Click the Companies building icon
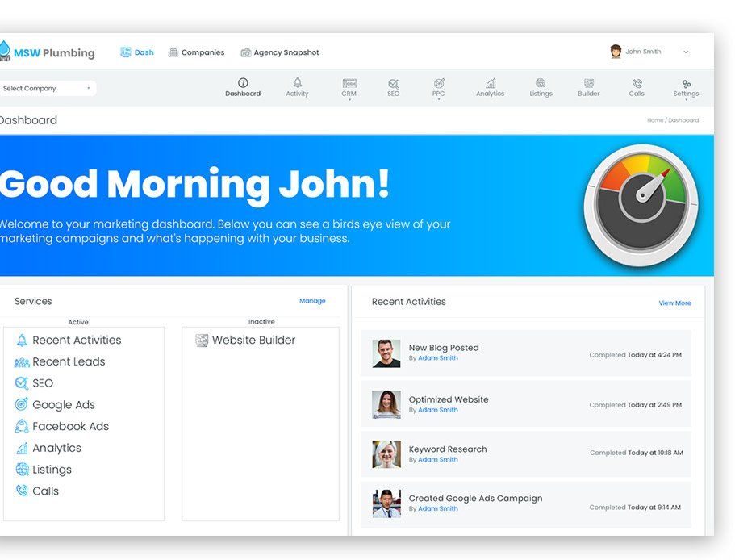This screenshot has width=735, height=560. point(173,52)
